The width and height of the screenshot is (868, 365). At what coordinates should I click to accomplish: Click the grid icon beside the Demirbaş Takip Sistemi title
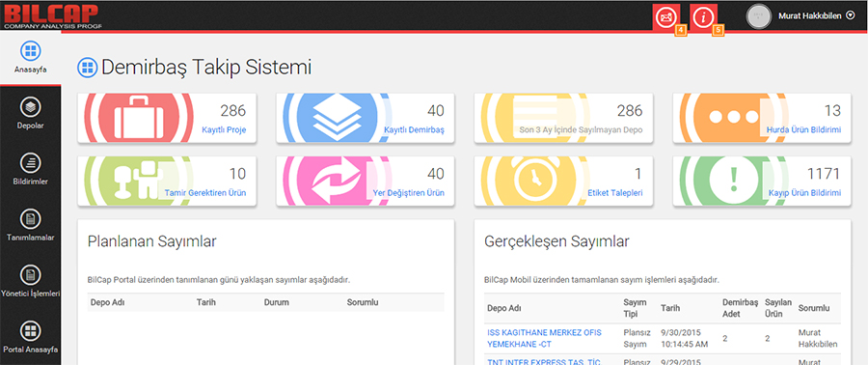87,68
